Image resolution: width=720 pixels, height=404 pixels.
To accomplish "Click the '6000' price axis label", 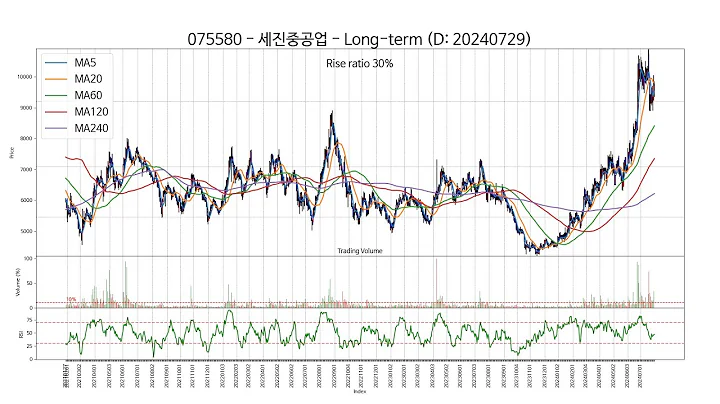I will tap(26, 200).
